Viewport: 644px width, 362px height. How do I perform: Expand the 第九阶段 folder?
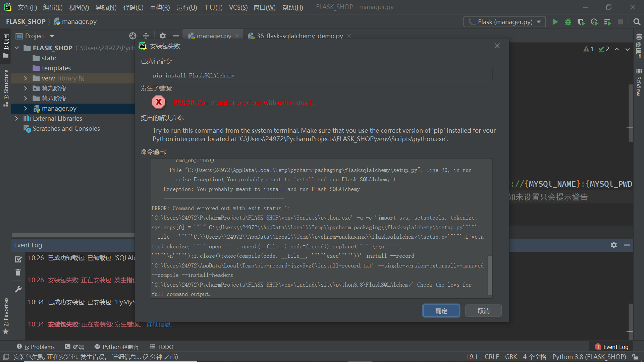coord(25,88)
